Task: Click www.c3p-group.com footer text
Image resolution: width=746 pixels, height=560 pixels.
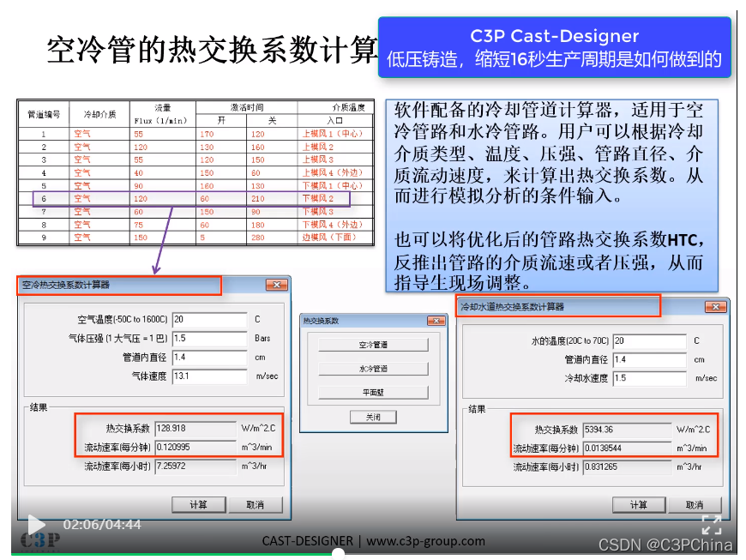Action: [426, 541]
